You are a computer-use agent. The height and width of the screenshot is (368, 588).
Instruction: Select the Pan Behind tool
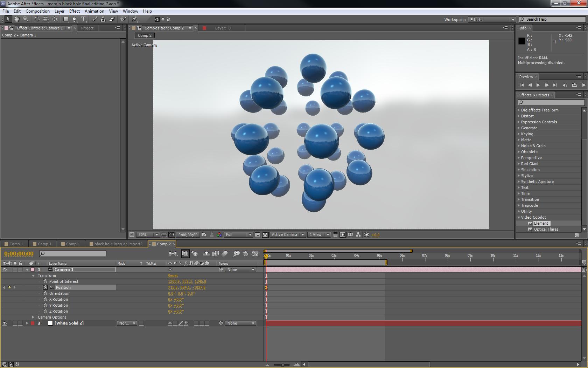point(55,19)
